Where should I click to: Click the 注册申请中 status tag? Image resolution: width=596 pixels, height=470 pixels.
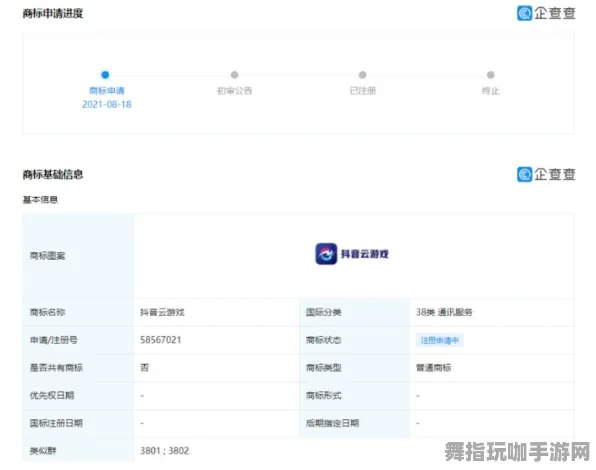click(x=439, y=340)
